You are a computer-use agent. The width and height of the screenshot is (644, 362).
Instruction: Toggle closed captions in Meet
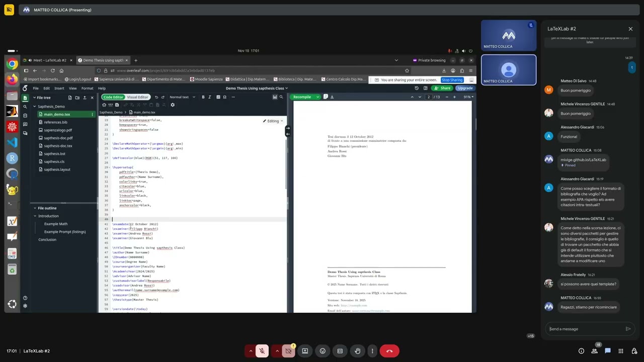click(340, 351)
